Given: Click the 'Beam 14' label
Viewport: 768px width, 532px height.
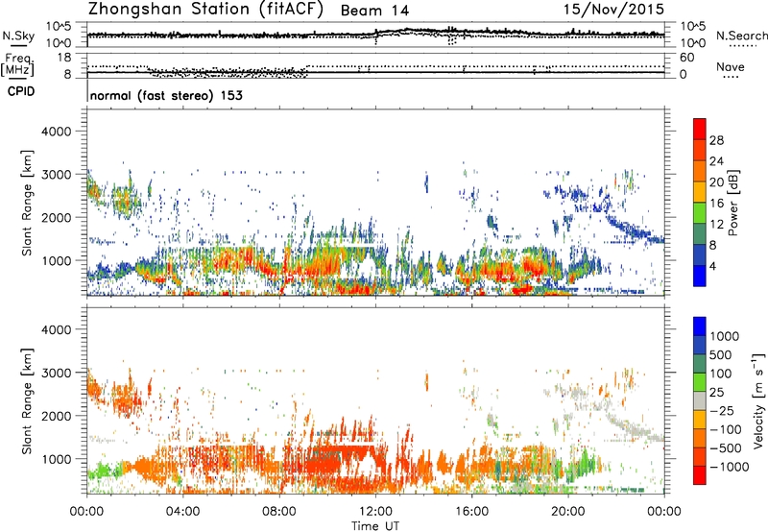Looking at the screenshot, I should tap(374, 11).
